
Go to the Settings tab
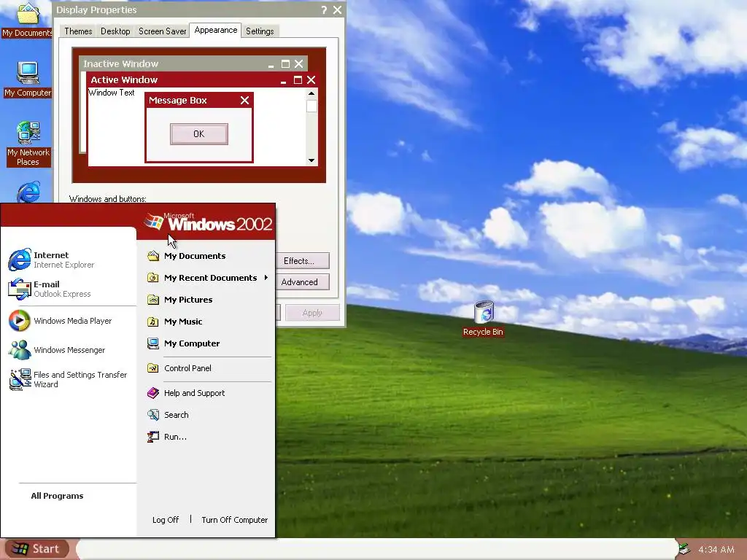click(x=260, y=31)
